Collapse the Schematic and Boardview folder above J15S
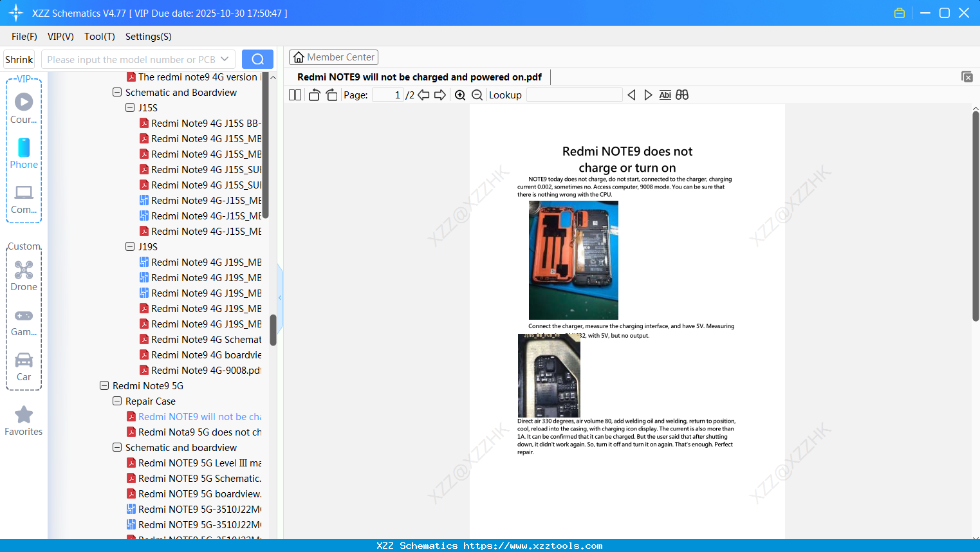 pyautogui.click(x=117, y=93)
